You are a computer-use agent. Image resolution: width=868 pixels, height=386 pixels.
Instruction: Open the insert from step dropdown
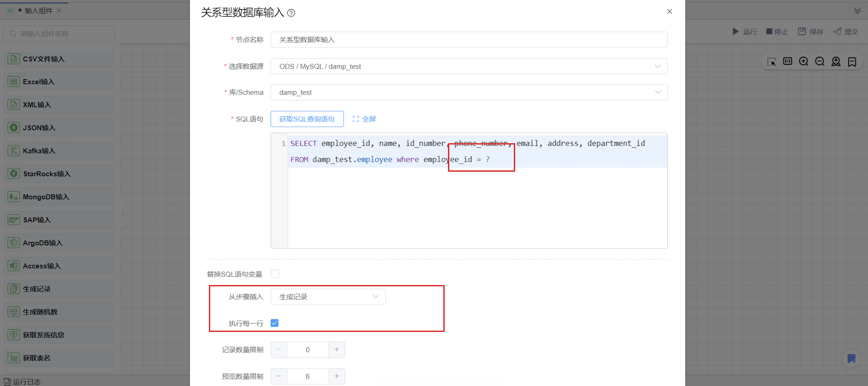(x=328, y=297)
